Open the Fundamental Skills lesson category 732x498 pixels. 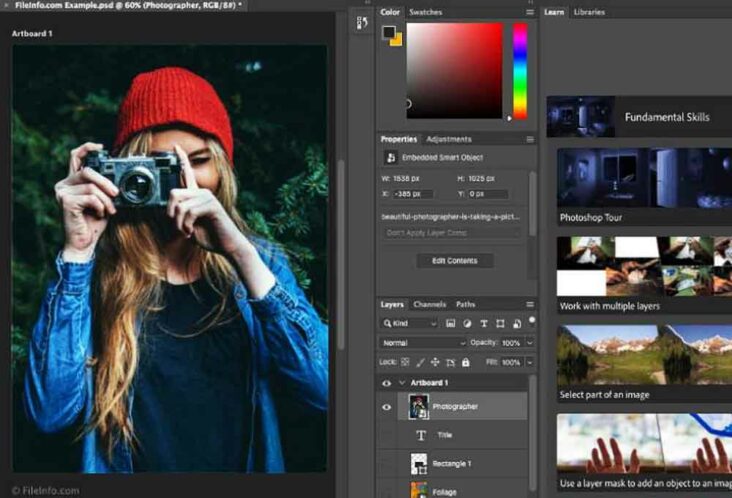(x=639, y=117)
